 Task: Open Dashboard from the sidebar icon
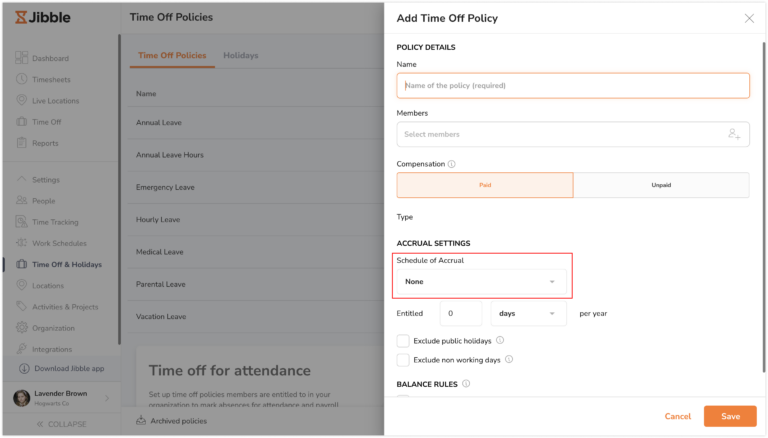coord(22,58)
